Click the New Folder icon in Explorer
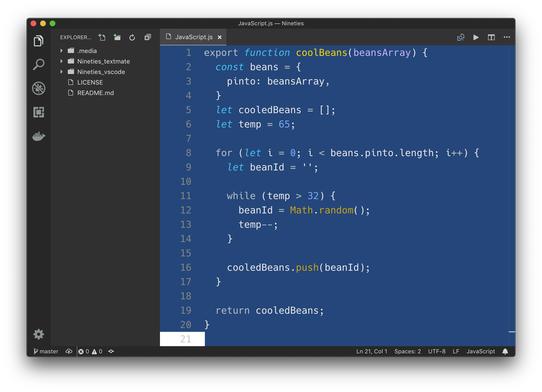Viewport: 542px width, 392px height. tap(117, 37)
